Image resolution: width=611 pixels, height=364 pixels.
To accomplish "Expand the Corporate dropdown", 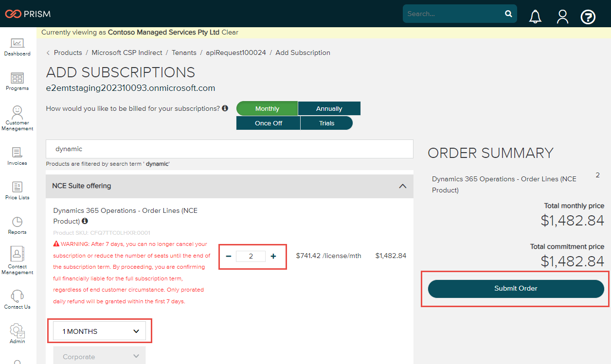I will [99, 357].
